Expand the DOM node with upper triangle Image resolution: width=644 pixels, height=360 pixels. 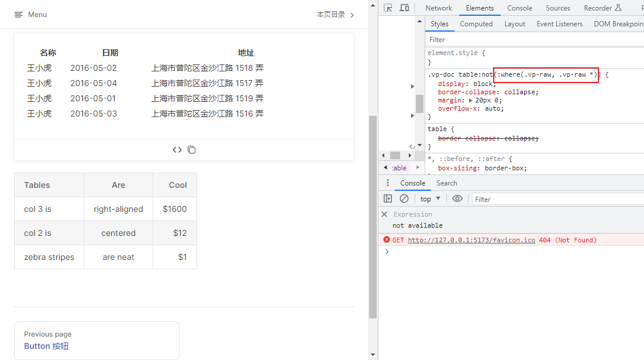[x=412, y=86]
